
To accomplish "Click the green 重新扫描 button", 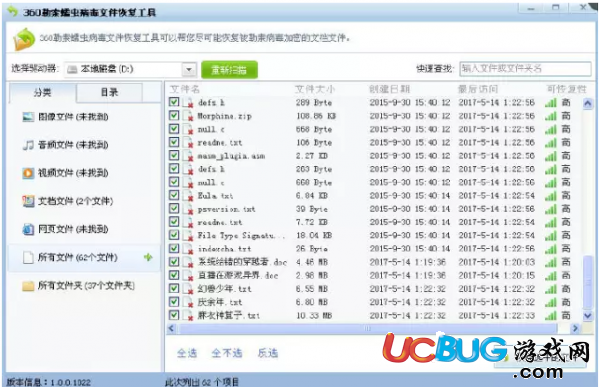I will (229, 70).
